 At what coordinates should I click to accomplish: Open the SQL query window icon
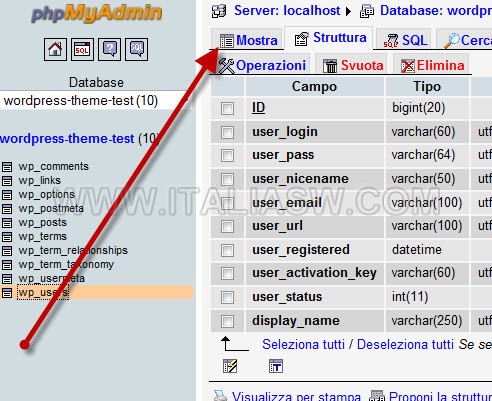[x=82, y=49]
